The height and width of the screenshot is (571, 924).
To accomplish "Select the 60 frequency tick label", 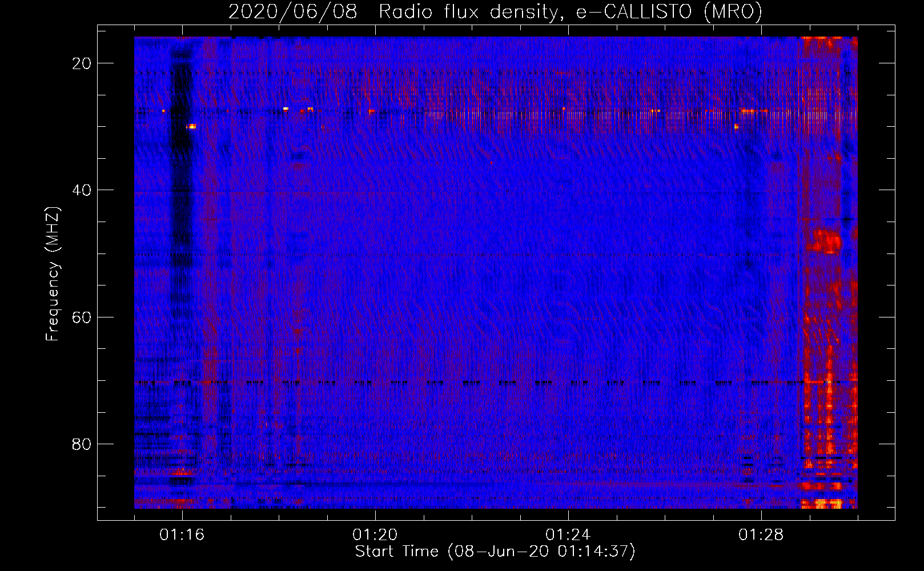I will (x=82, y=317).
